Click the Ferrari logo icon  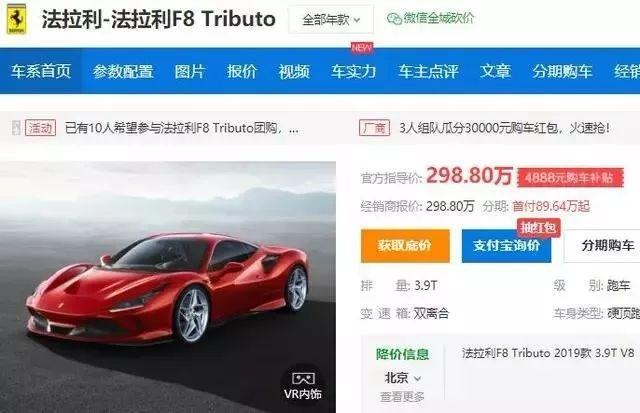click(x=17, y=19)
